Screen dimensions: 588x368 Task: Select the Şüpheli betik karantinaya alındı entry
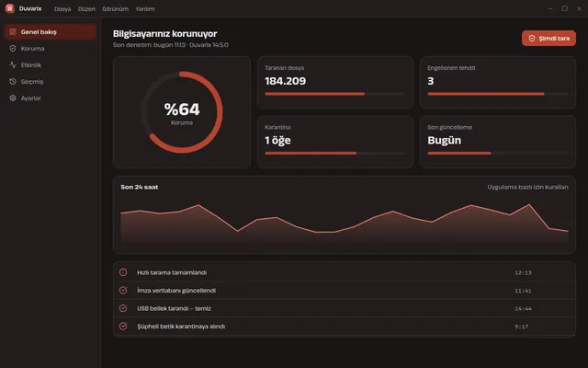click(345, 327)
